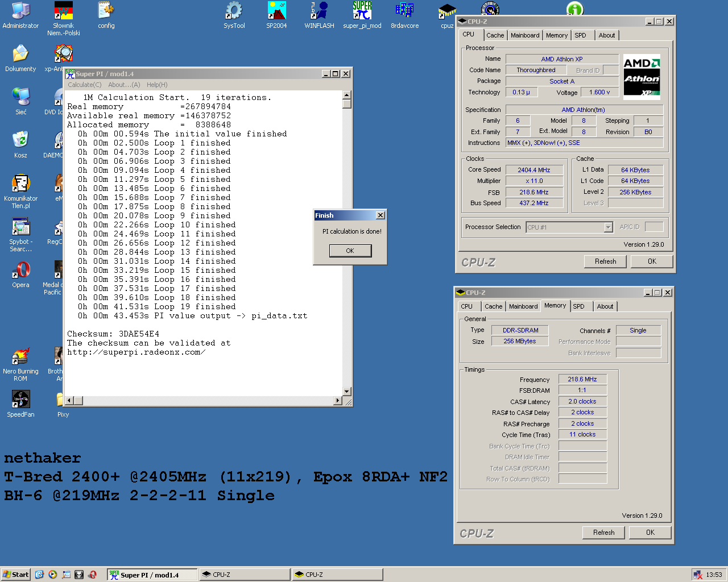Open Dokumenty folder icon

pos(20,59)
